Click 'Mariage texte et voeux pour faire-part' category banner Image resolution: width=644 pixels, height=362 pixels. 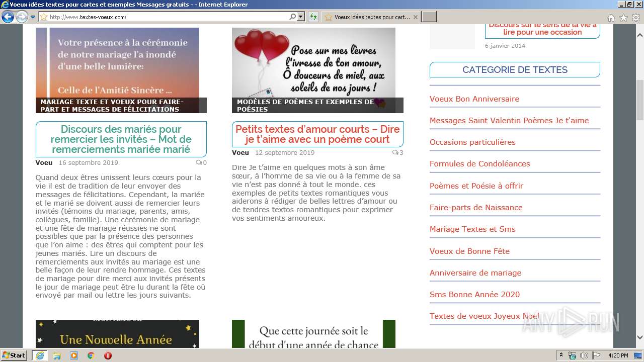point(121,105)
